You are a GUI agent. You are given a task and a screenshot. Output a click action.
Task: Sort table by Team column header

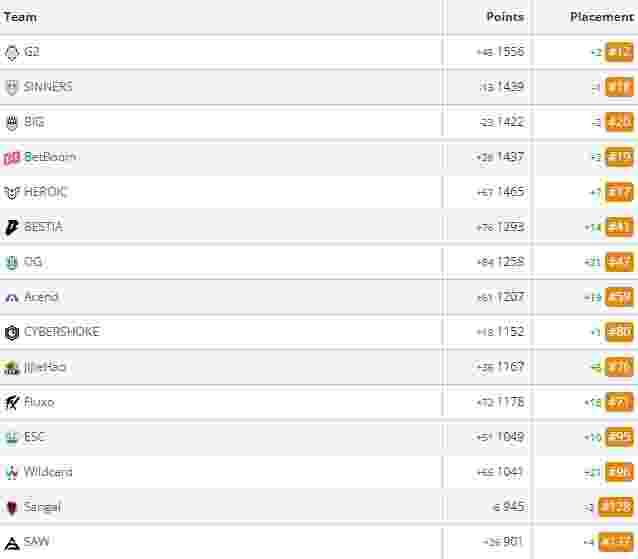tap(21, 17)
